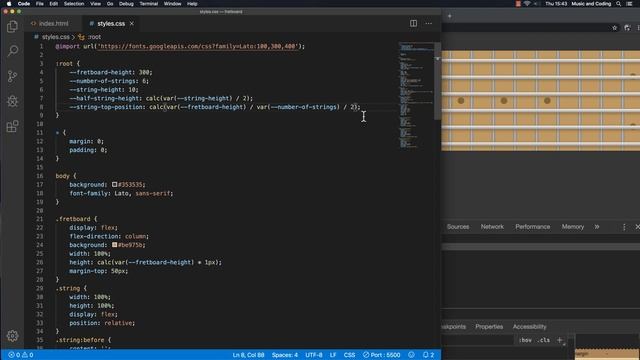Open the File menu
640x360 pixels.
[x=40, y=4]
